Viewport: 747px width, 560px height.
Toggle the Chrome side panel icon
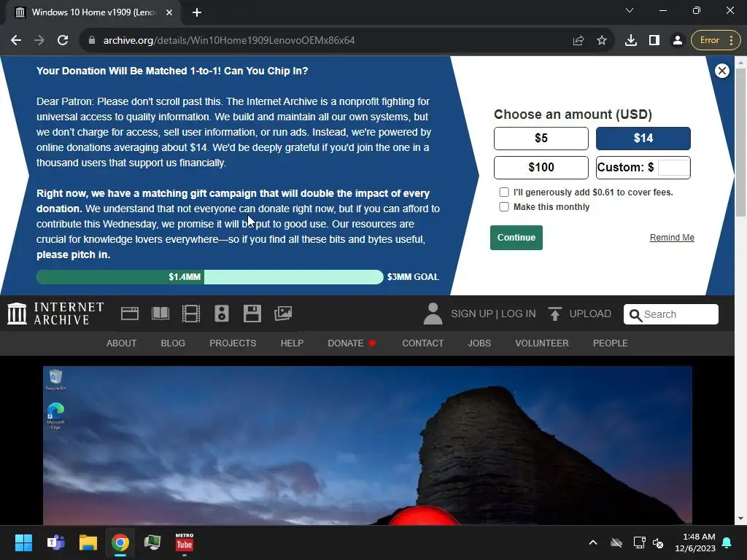(x=654, y=41)
